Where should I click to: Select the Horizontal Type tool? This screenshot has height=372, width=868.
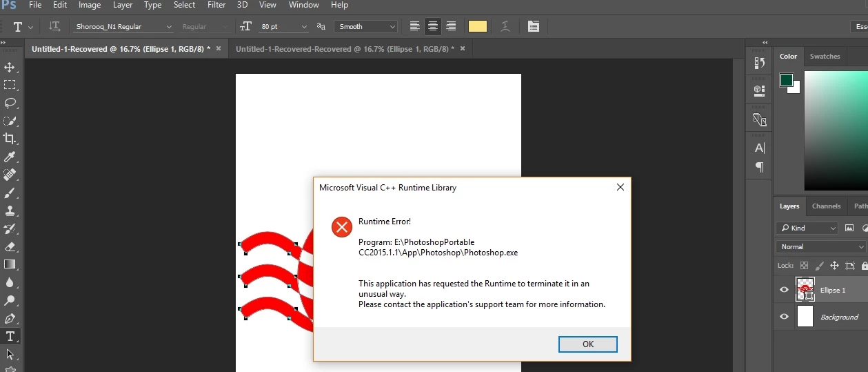[10, 336]
